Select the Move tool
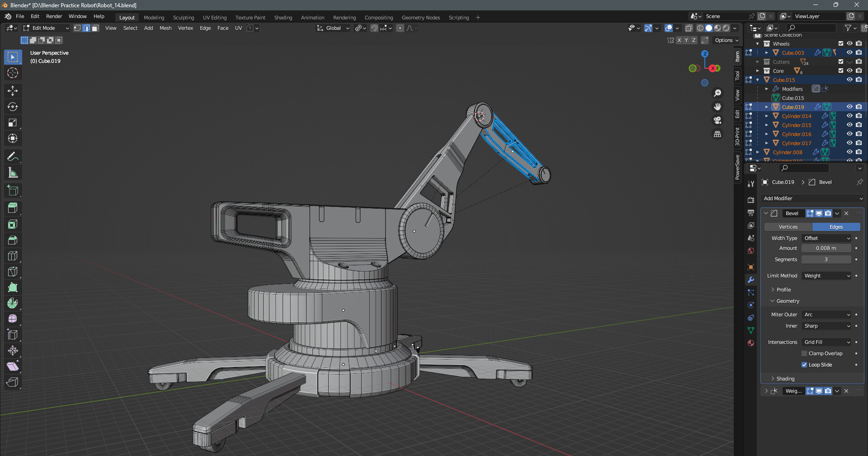This screenshot has height=456, width=868. (x=13, y=91)
